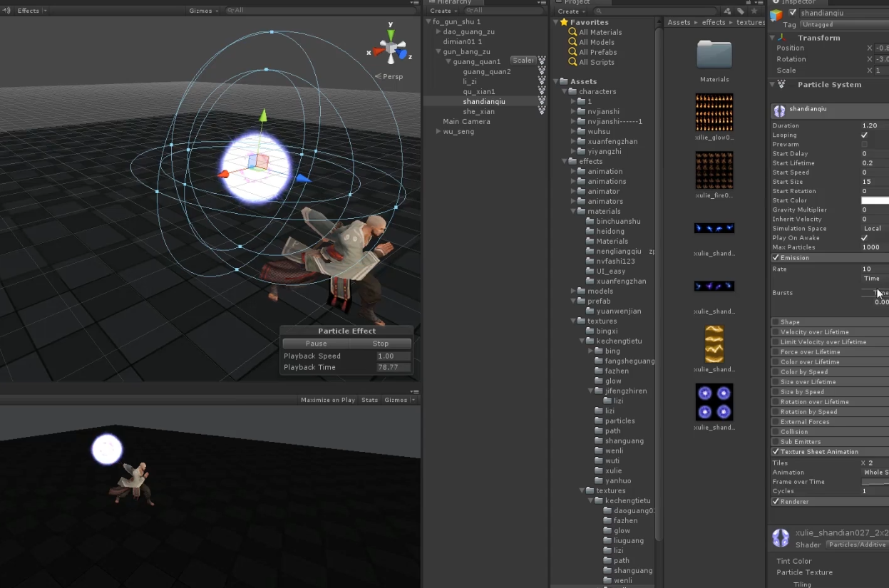Click the particle system icon beside she_xian
The width and height of the screenshot is (889, 588).
pyautogui.click(x=542, y=111)
